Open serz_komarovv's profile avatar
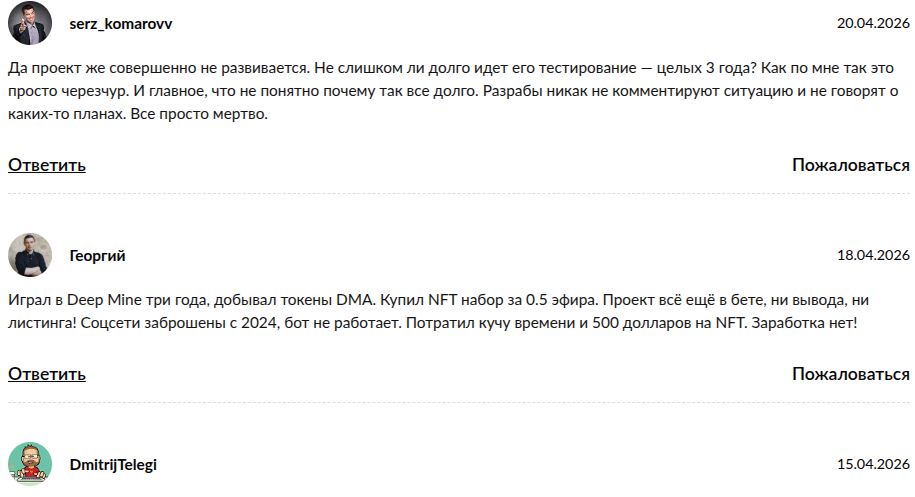 click(x=30, y=23)
